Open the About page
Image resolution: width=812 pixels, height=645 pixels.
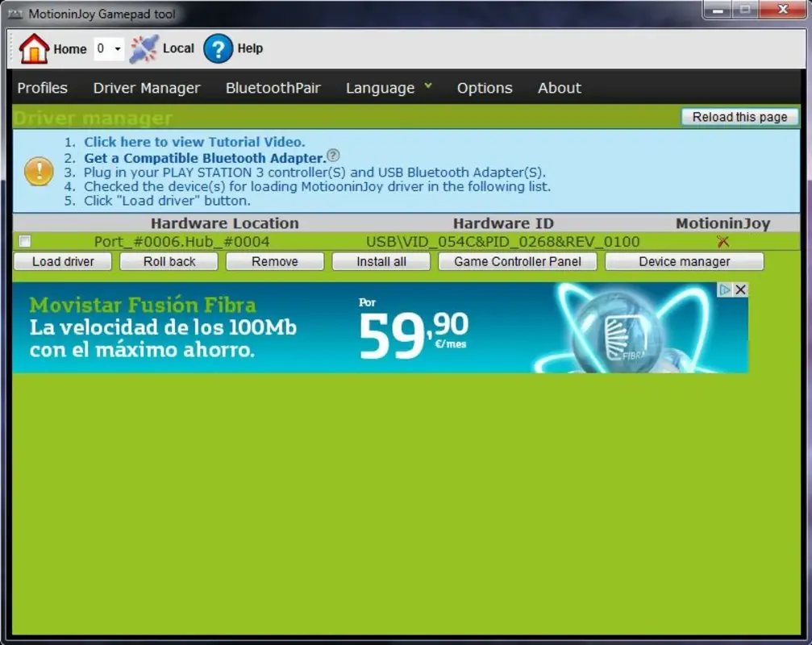click(x=559, y=88)
